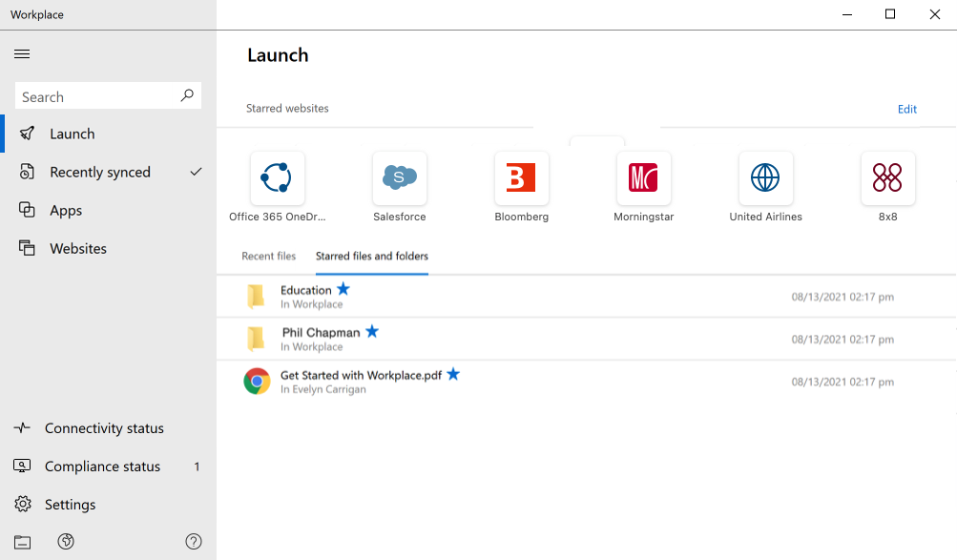The image size is (957, 560).
Task: Unstar Get Started with Workplace.pdf
Action: pos(453,374)
